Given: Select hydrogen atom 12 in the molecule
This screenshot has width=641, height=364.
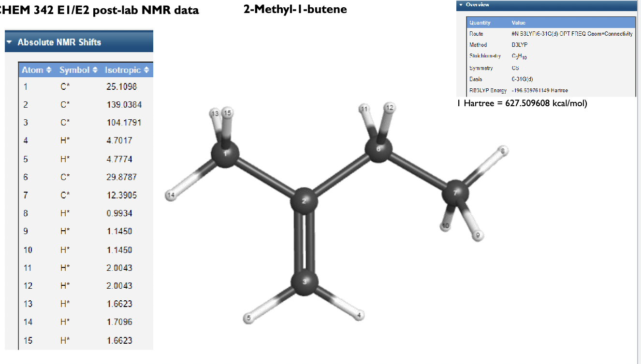Looking at the screenshot, I should [x=389, y=108].
